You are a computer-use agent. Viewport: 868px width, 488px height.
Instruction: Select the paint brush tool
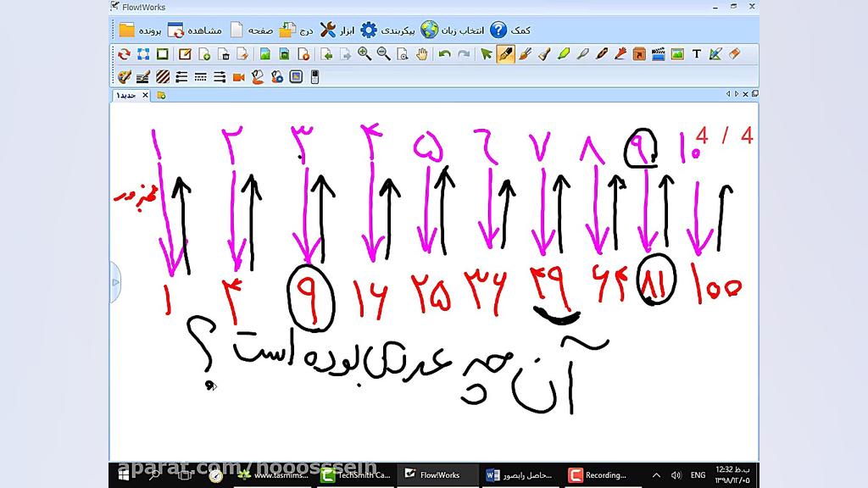click(525, 54)
